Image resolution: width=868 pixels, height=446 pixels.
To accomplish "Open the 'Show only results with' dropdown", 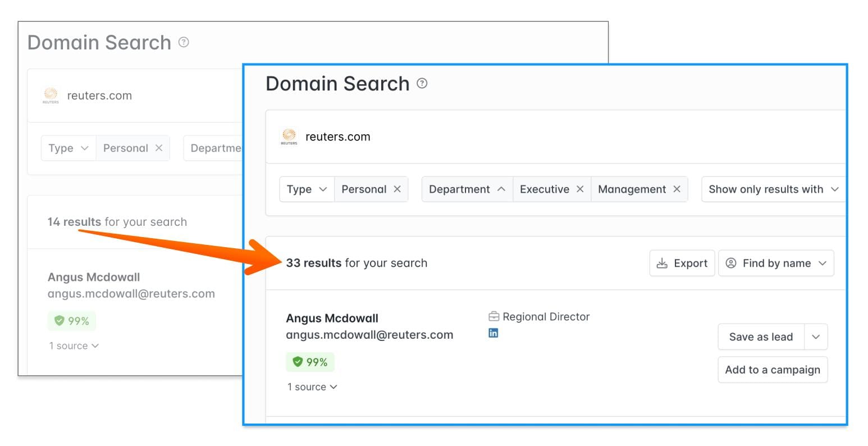I will [774, 189].
